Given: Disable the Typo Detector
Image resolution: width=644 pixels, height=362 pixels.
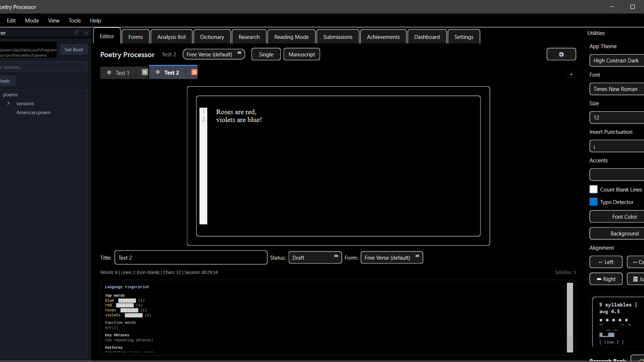Looking at the screenshot, I should coord(593,201).
